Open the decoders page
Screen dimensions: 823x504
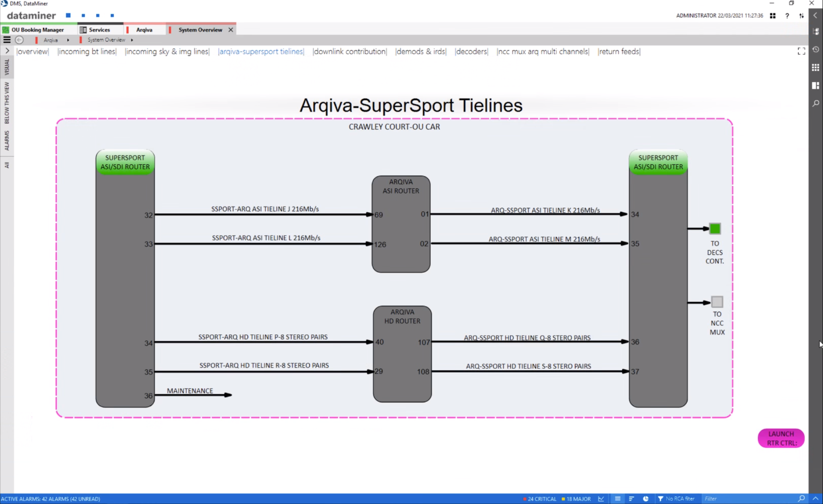point(471,51)
